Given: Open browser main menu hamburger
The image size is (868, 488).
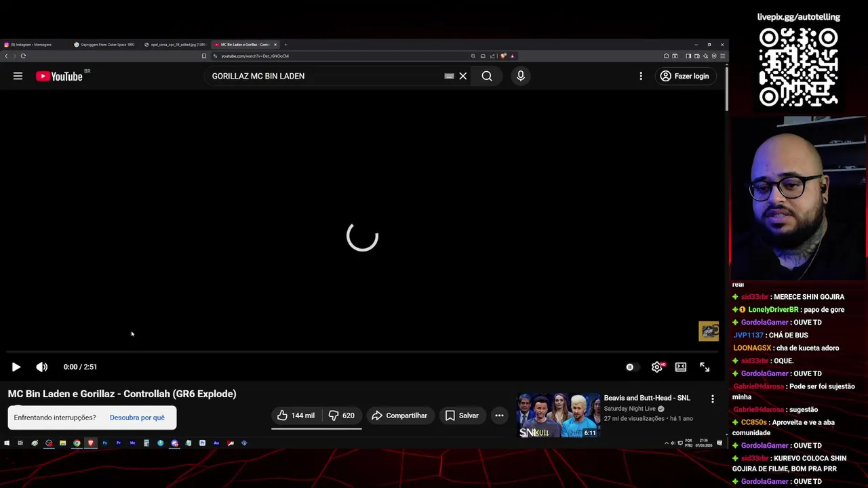Looking at the screenshot, I should pyautogui.click(x=723, y=56).
